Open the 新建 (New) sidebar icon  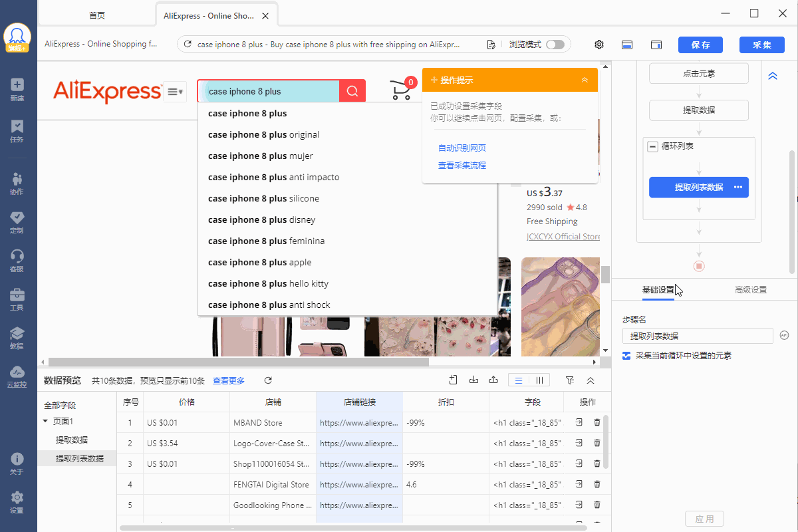[17, 90]
